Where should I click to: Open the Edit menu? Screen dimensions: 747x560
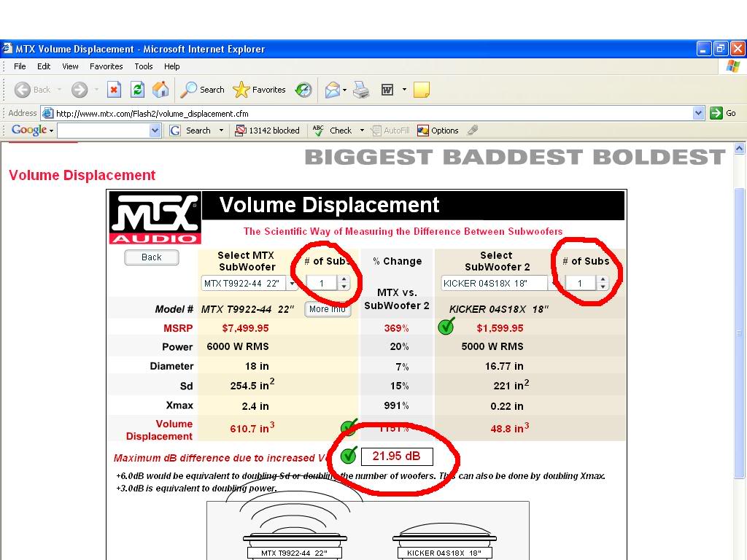click(44, 66)
